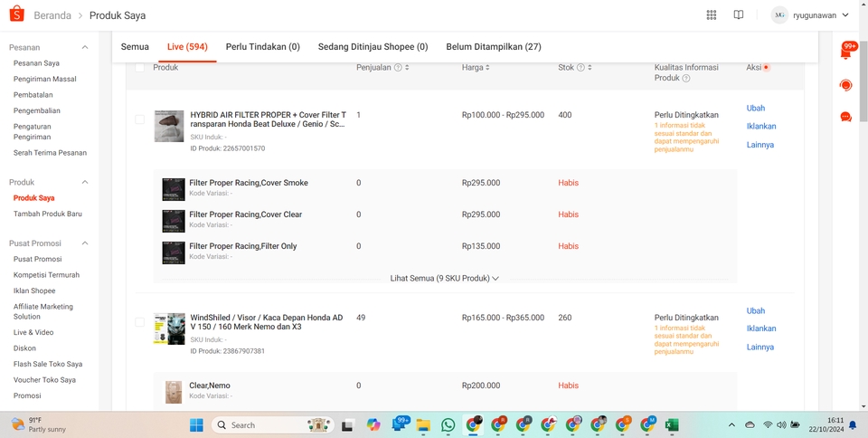Open Voucher Toko Saya in sidebar
This screenshot has width=868, height=438.
(46, 380)
